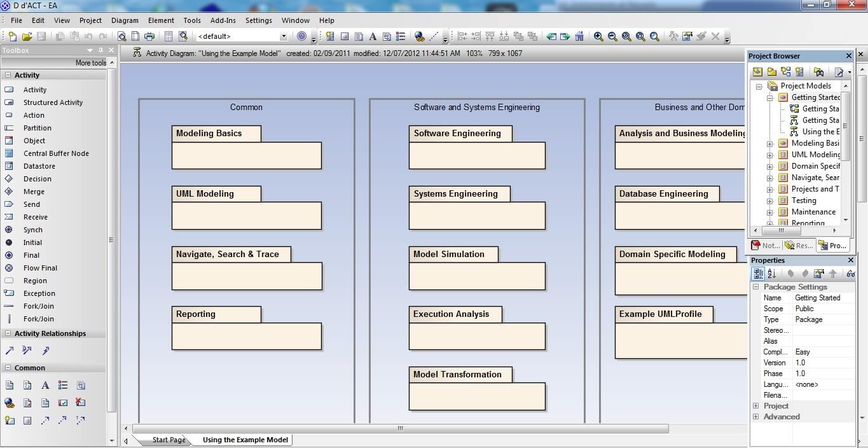
Task: Choose the Synch element in the Toolbox
Action: [32, 230]
